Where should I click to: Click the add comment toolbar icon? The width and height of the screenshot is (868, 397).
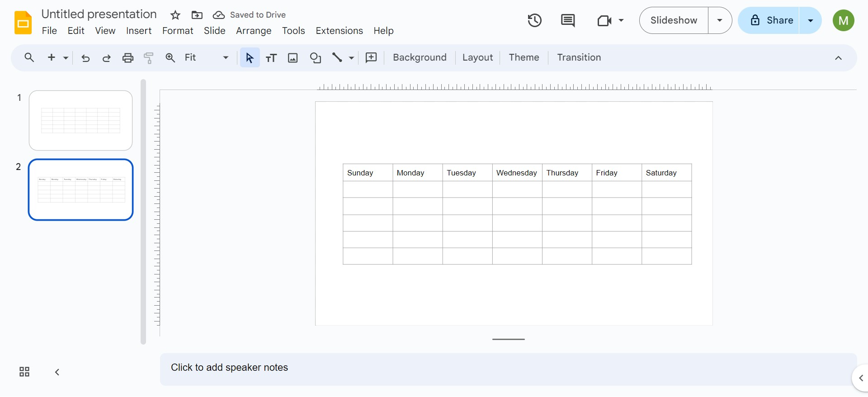coord(371,58)
